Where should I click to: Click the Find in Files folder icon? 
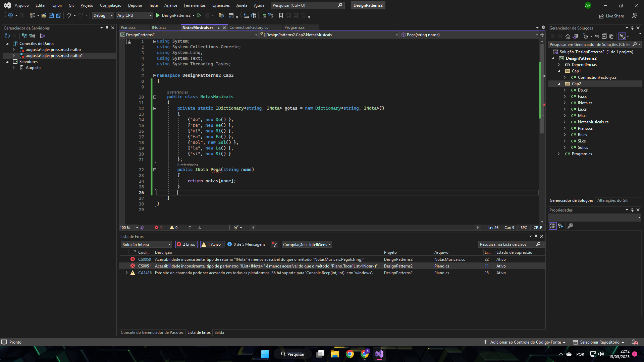pyautogui.click(x=221, y=15)
